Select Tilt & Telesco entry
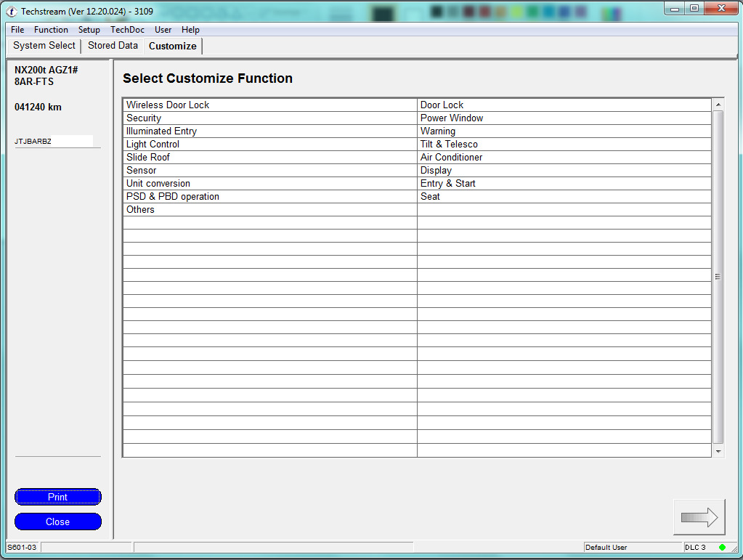 tap(564, 144)
